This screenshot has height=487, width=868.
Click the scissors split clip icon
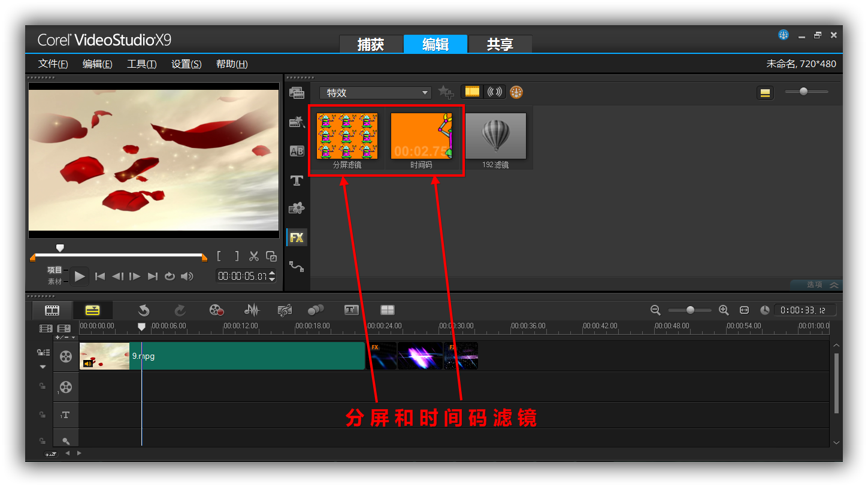254,256
